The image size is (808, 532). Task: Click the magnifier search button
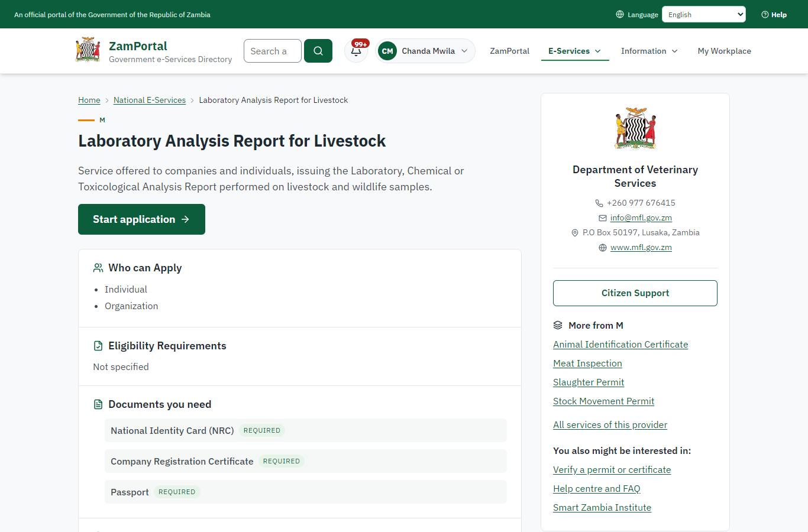318,51
